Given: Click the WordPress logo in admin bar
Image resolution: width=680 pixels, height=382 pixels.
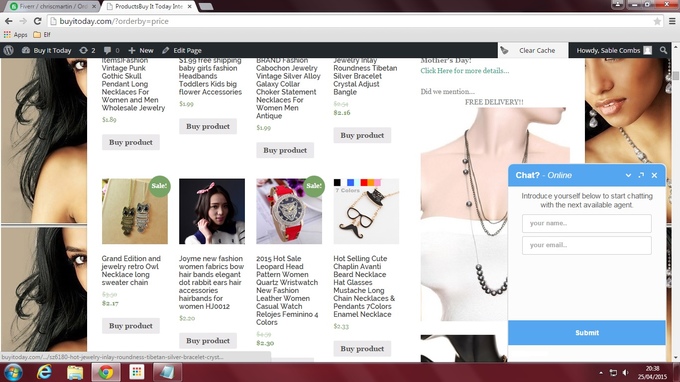Looking at the screenshot, I should click(8, 50).
